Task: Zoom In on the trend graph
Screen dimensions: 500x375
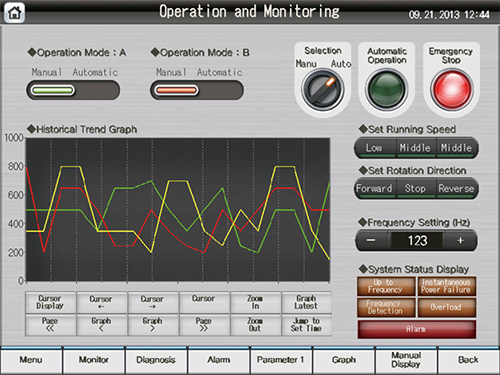Action: pos(255,302)
